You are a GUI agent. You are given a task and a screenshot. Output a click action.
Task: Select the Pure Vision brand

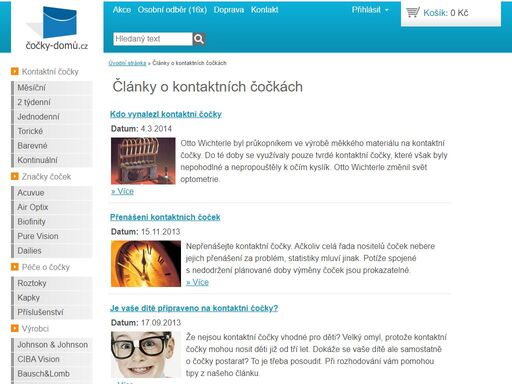click(x=52, y=236)
